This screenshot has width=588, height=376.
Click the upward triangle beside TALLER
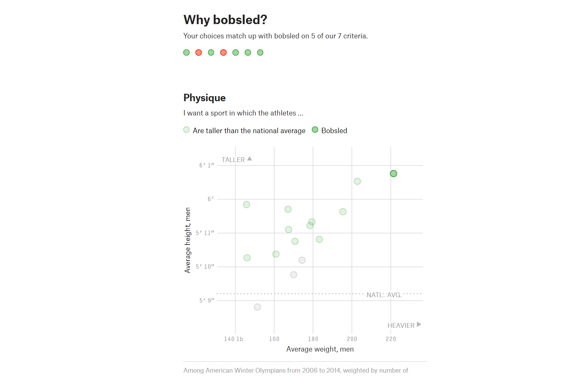(250, 159)
